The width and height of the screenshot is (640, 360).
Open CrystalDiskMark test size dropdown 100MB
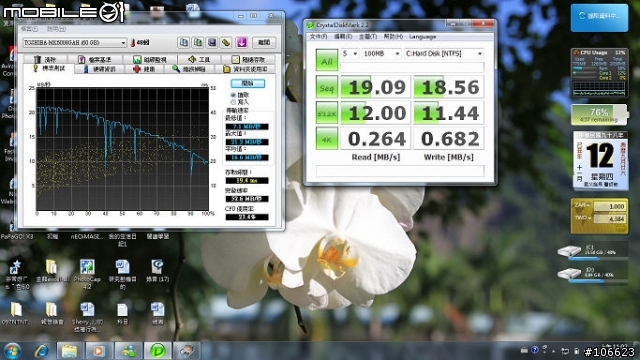point(381,53)
